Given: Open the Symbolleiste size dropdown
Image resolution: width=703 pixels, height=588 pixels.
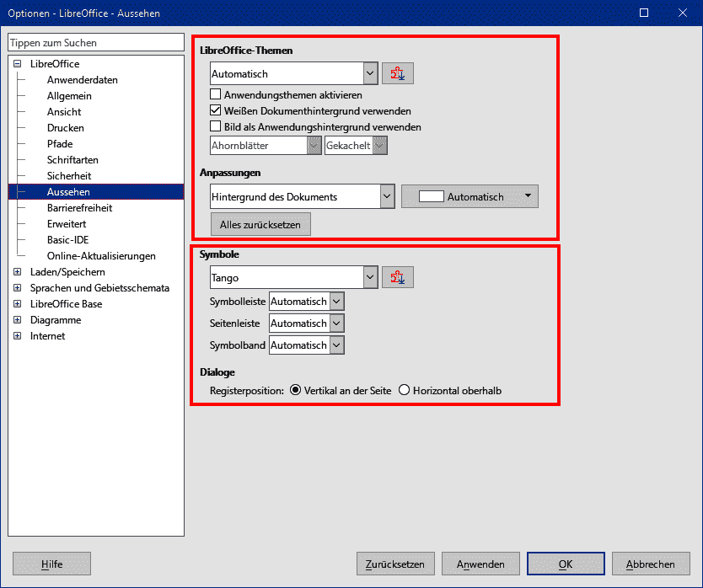Looking at the screenshot, I should [x=307, y=302].
